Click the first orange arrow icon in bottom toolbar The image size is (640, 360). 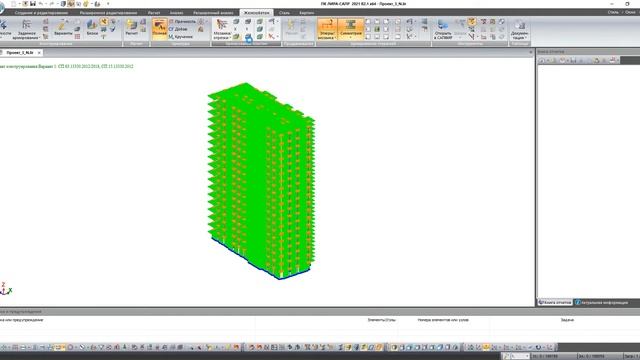coord(252,347)
